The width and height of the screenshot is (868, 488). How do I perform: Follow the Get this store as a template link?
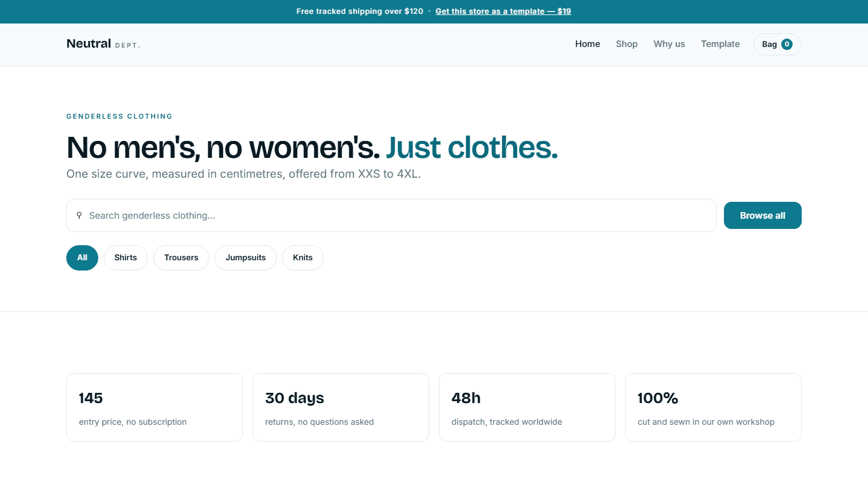[x=503, y=11]
